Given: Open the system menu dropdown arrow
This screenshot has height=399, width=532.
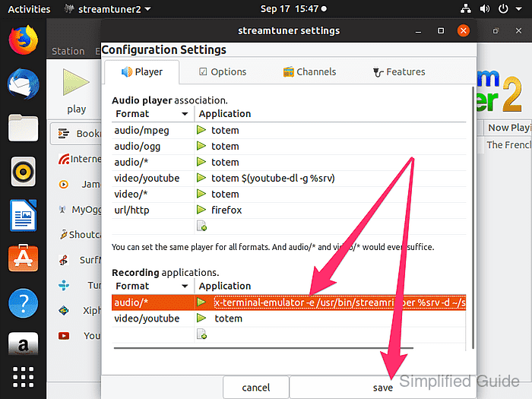Looking at the screenshot, I should tap(519, 9).
